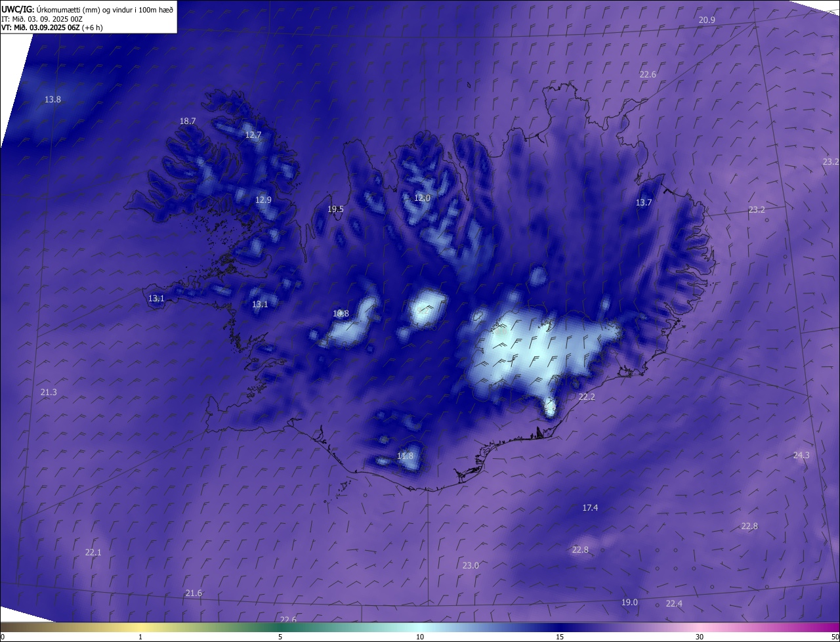Click the 17.4 value label
Screen dimensions: 840x642
coord(590,508)
